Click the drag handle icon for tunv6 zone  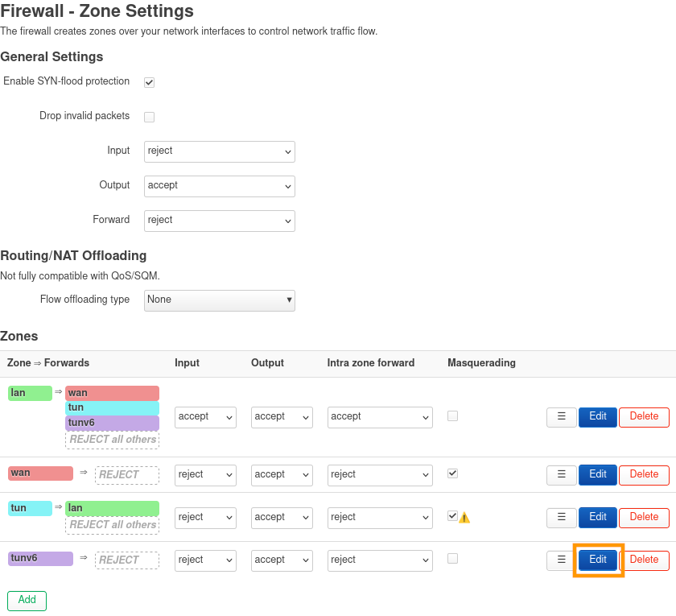(561, 560)
